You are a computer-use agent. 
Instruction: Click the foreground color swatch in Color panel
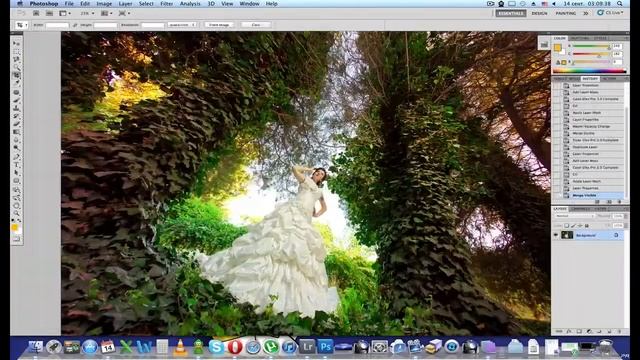tap(558, 48)
